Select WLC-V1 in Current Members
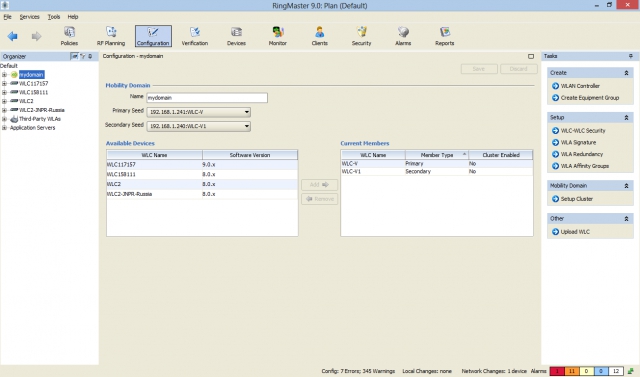The height and width of the screenshot is (377, 640). (x=437, y=172)
